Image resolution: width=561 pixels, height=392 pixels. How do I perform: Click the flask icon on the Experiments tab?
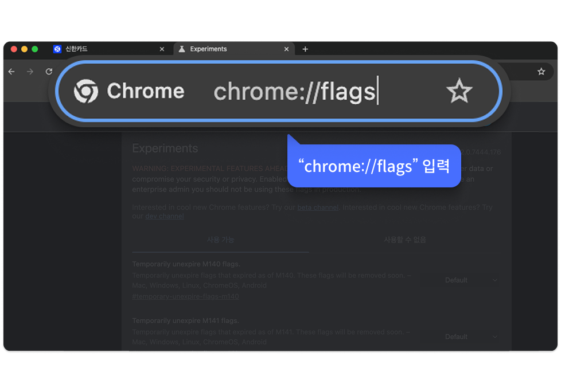pyautogui.click(x=181, y=49)
